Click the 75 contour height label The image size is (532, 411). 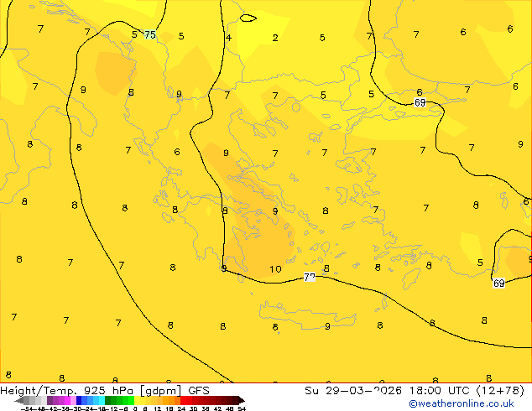pos(150,34)
